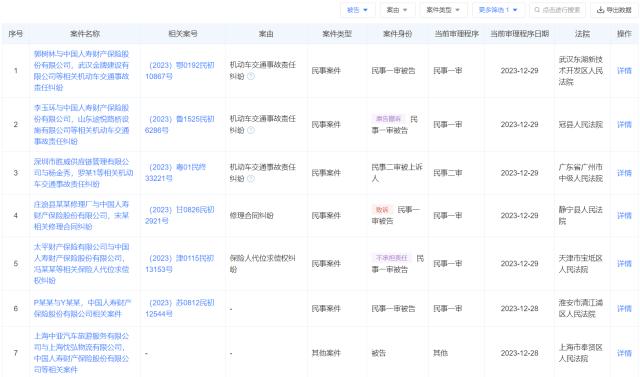Click the red tag in row 4 案件身份
Screen dimensions: 640x377
point(382,210)
